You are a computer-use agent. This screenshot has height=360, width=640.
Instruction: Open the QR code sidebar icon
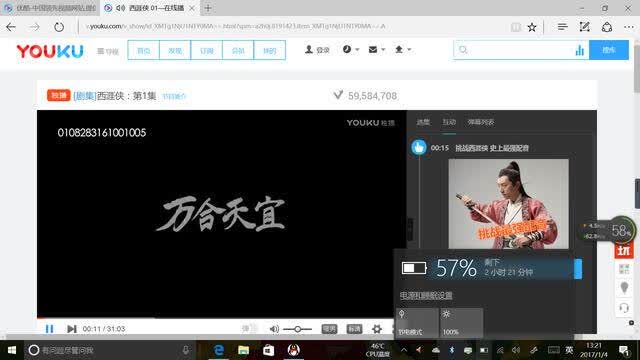(x=624, y=269)
